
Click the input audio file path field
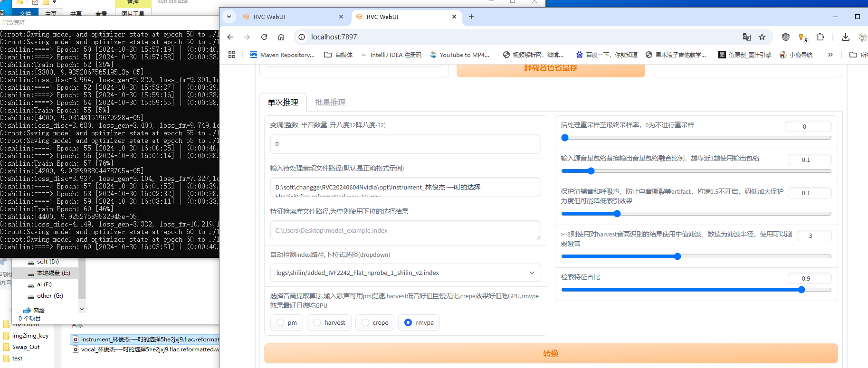pos(405,187)
